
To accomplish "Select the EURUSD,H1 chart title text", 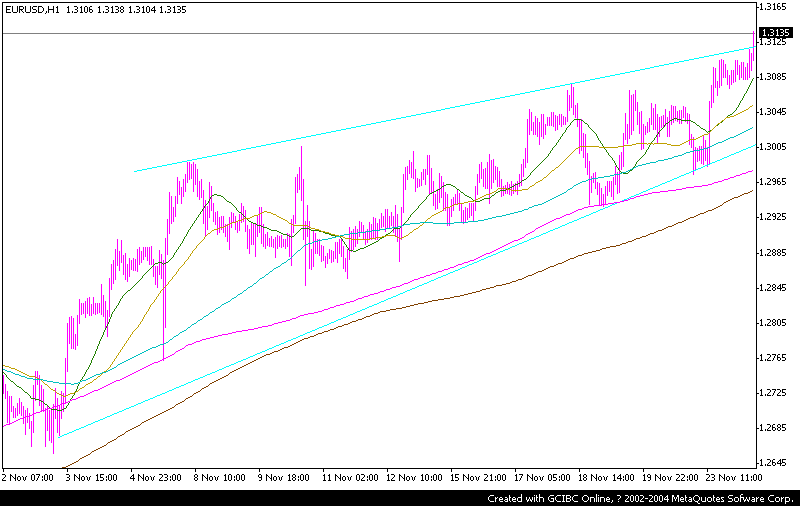I will tap(32, 10).
